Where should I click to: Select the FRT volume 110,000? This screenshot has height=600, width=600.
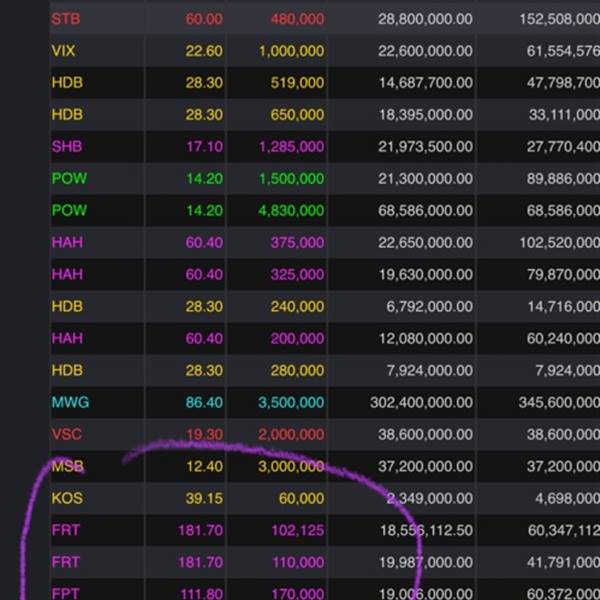point(297,562)
